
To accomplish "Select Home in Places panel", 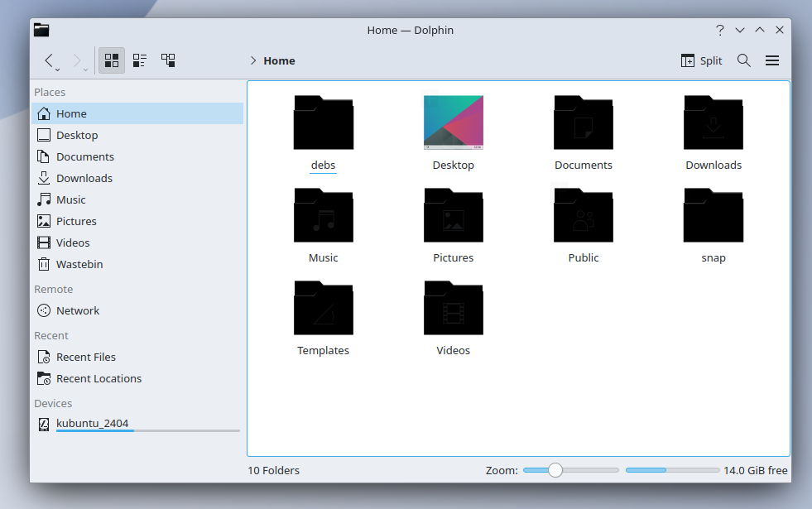I will click(137, 113).
